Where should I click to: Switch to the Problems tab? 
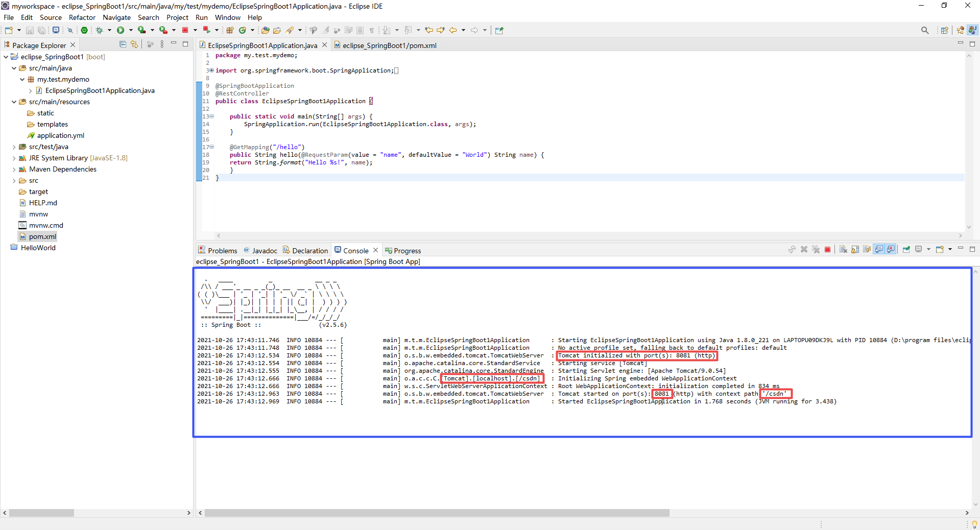pyautogui.click(x=218, y=251)
